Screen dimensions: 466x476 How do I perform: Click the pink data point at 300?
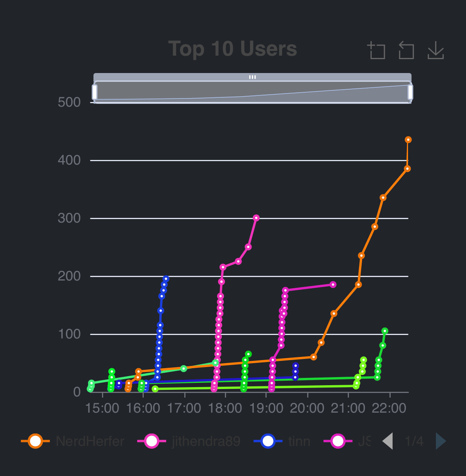click(256, 218)
